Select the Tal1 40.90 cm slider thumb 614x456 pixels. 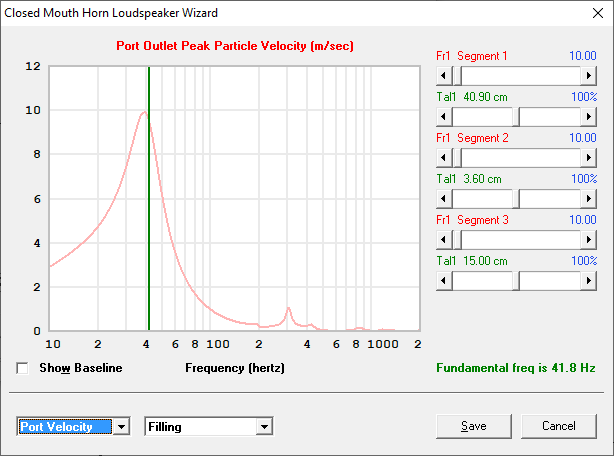tap(516, 116)
